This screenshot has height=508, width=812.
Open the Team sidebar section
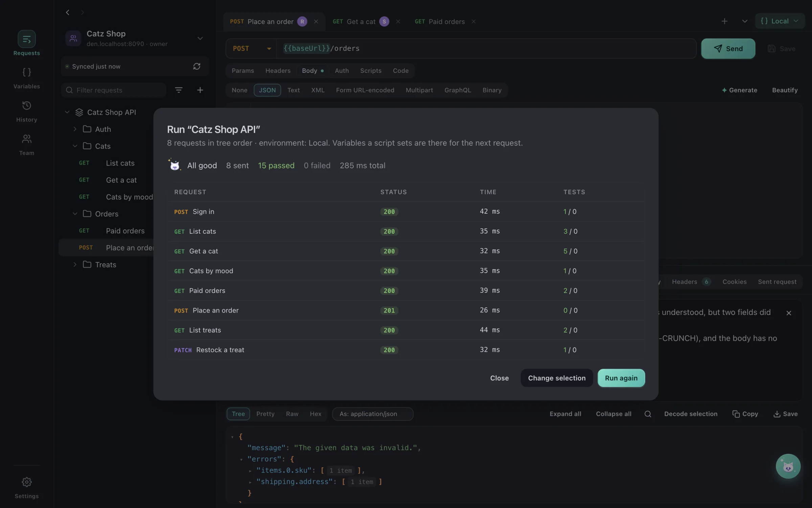click(26, 145)
